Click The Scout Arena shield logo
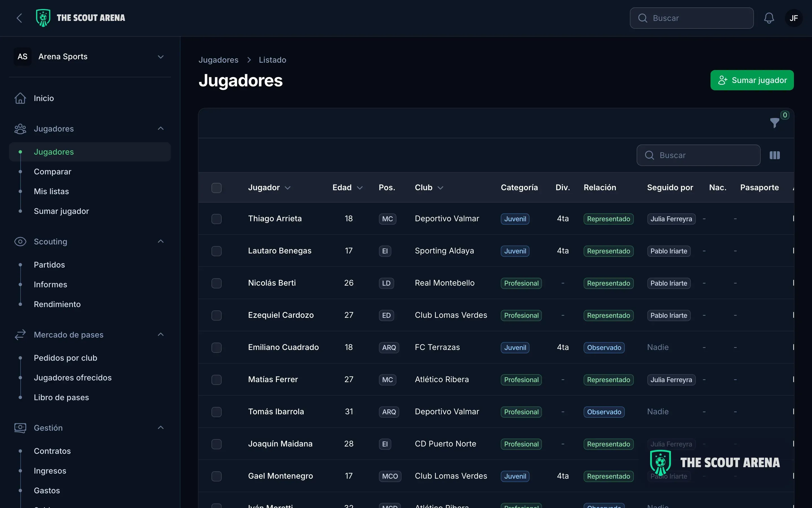The height and width of the screenshot is (508, 812). click(43, 18)
